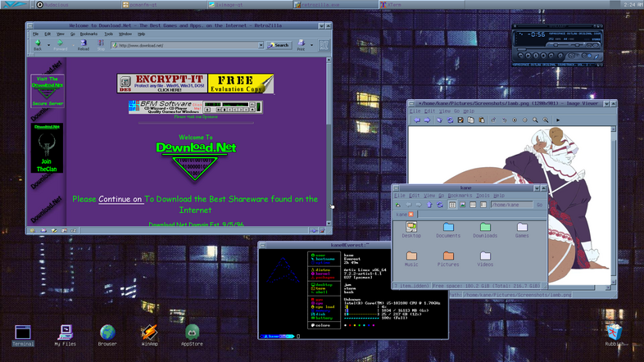Open View menu in Image Viewer
Viewport: 644px width, 362px height.
click(x=444, y=111)
